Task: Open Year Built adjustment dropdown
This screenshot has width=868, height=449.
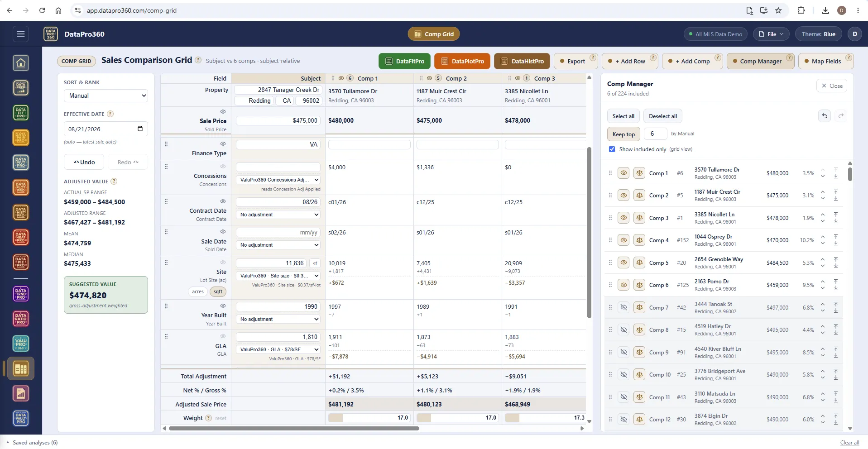Action: (x=278, y=319)
